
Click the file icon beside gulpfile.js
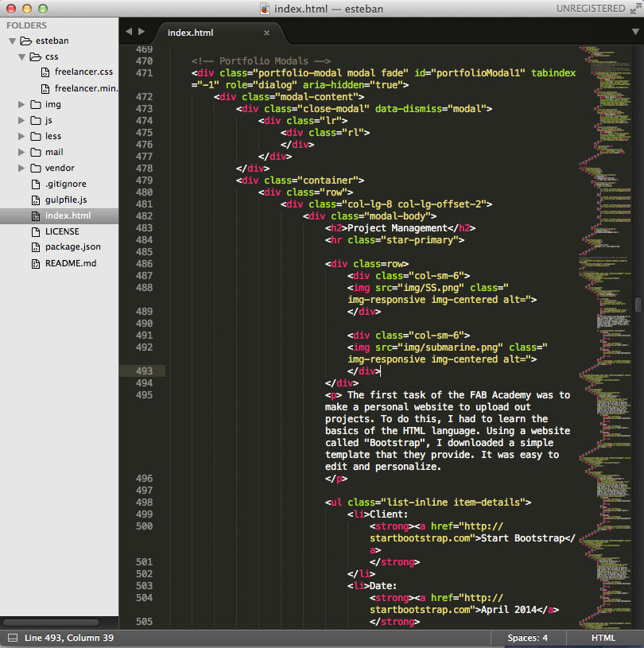tap(36, 200)
